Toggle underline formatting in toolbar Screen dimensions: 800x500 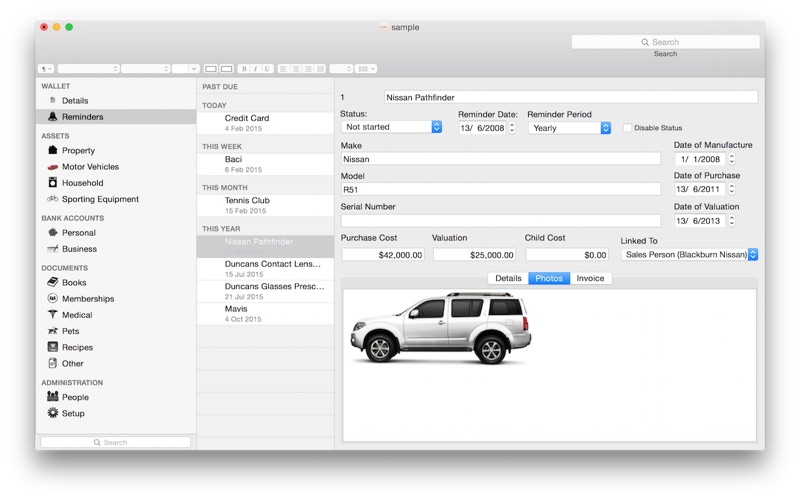[267, 69]
